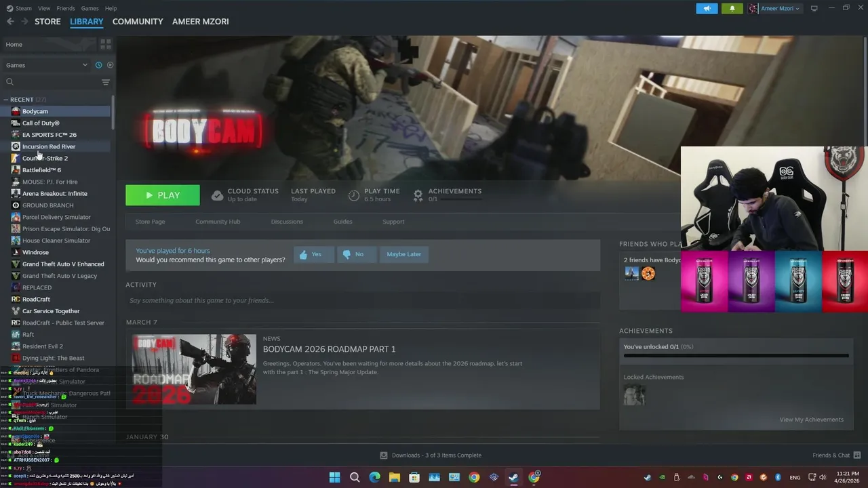Viewport: 868px width, 488px height.
Task: Open the Store Page link
Action: point(150,222)
